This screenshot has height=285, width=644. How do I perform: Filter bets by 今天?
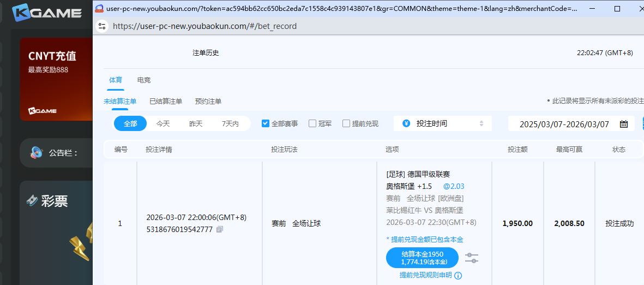click(x=163, y=123)
